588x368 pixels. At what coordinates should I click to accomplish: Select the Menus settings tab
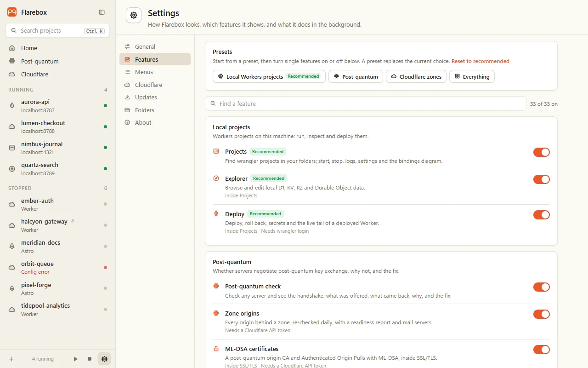[155, 72]
